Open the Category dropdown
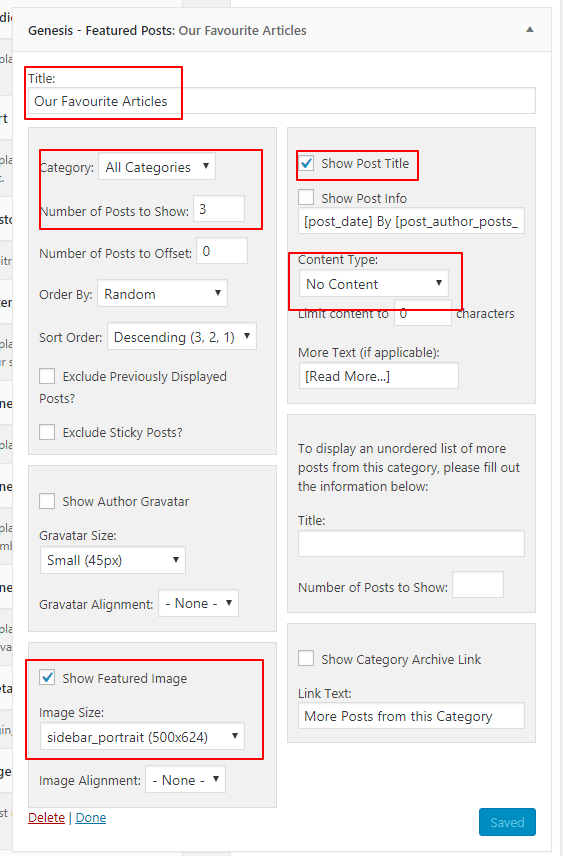563x856 pixels. 157,167
